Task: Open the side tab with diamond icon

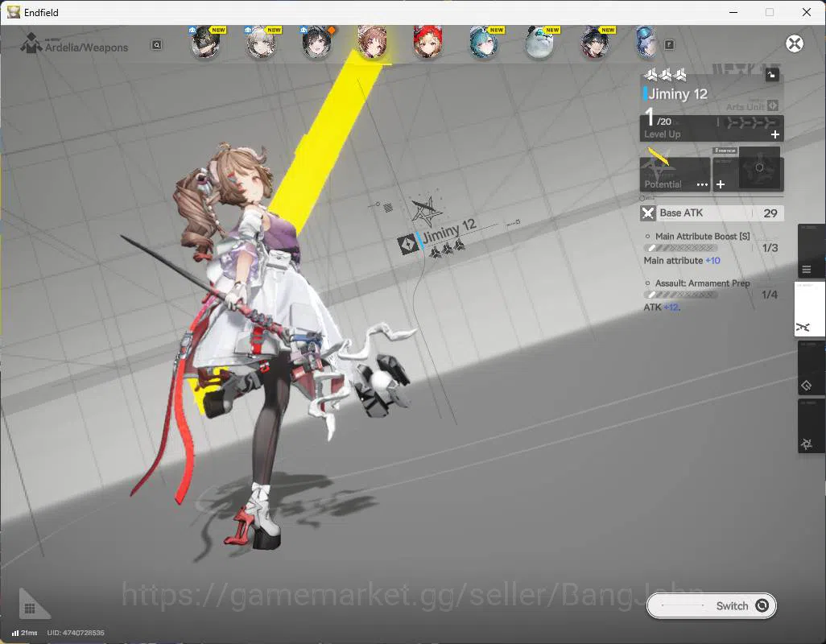Action: pos(810,368)
